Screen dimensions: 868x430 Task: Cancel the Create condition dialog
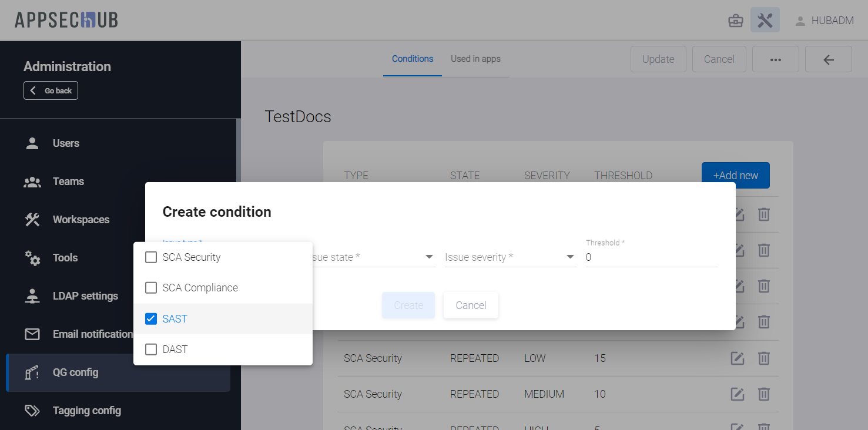pyautogui.click(x=471, y=305)
